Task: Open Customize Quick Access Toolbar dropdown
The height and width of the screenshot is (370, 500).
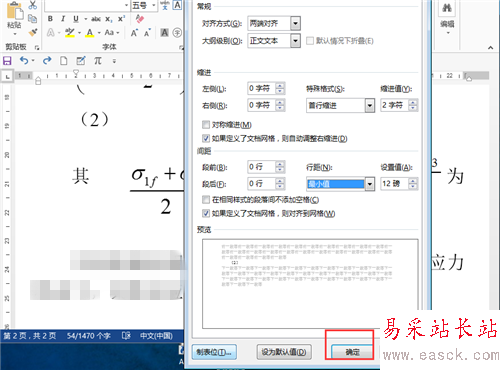Action: pyautogui.click(x=114, y=61)
